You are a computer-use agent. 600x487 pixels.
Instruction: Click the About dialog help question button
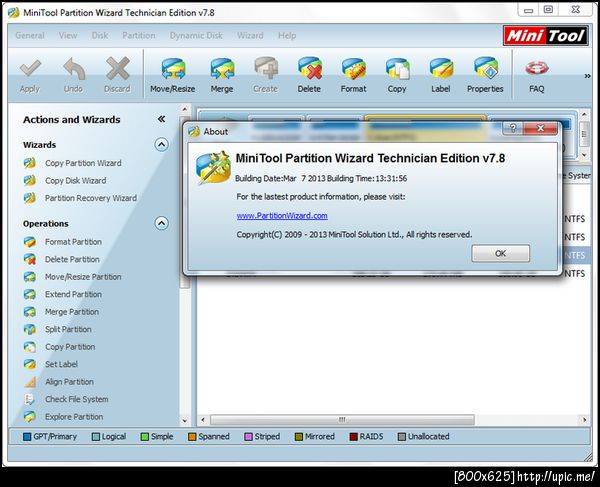[513, 128]
